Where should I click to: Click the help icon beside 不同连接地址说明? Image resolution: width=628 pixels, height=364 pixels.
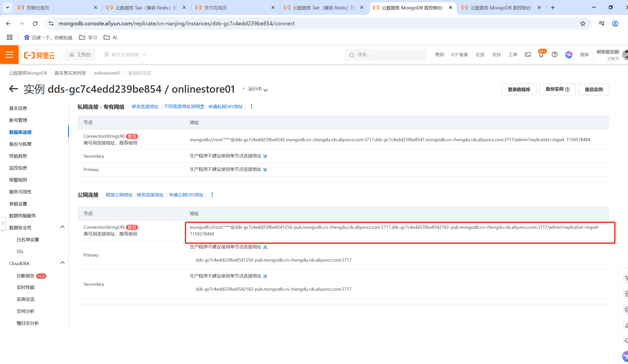click(x=202, y=107)
